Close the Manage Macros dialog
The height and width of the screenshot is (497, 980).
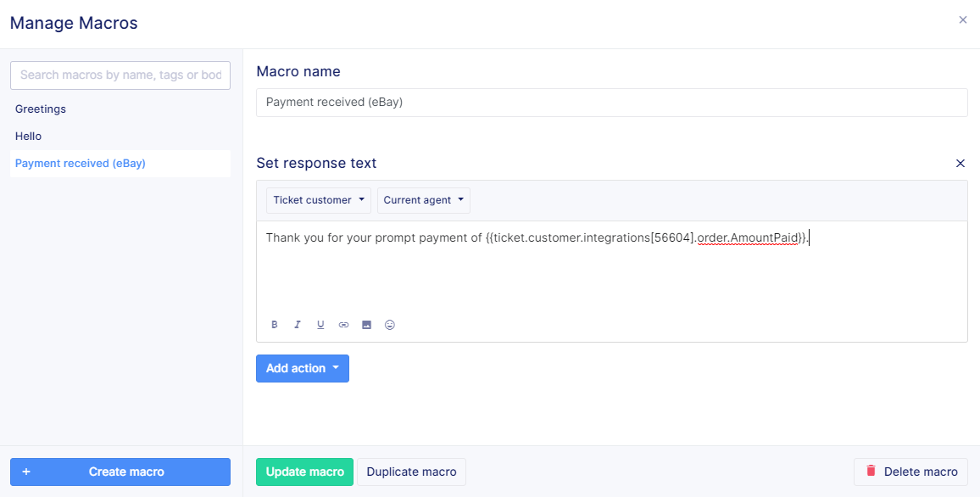point(962,20)
